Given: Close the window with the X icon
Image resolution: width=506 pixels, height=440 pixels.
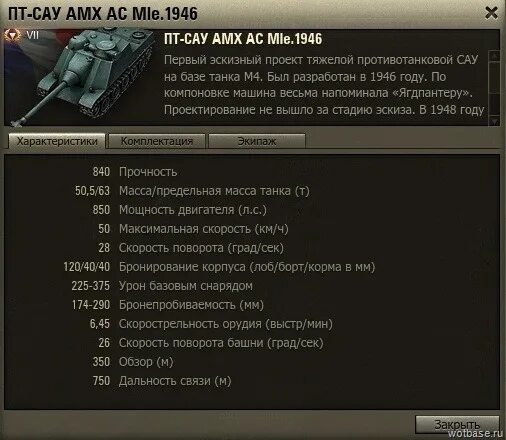Looking at the screenshot, I should pos(491,13).
